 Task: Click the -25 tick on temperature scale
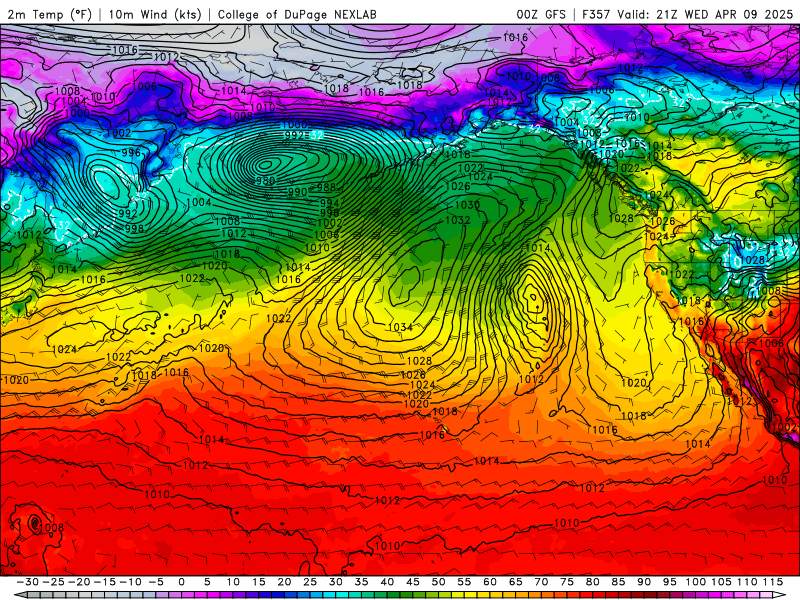53,582
